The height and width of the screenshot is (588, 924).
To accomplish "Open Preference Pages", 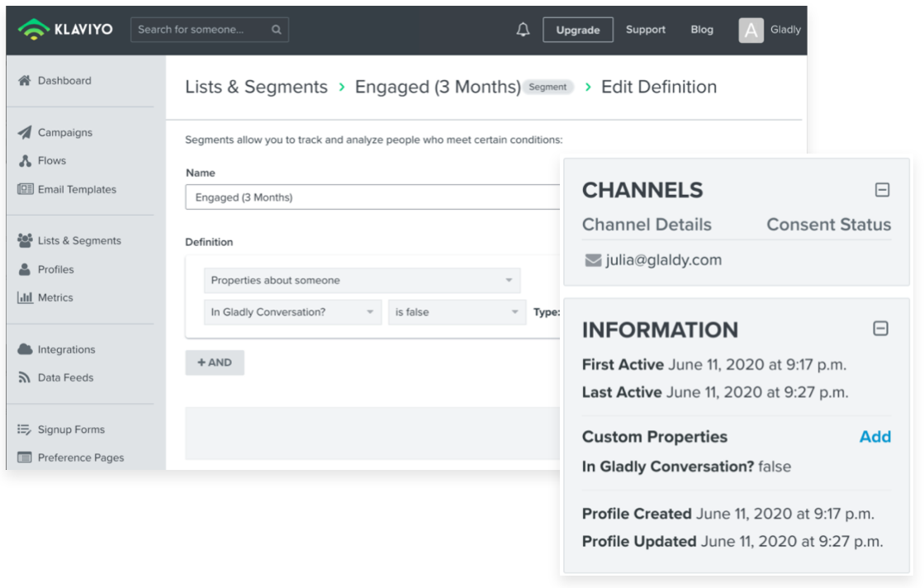I will pyautogui.click(x=81, y=458).
